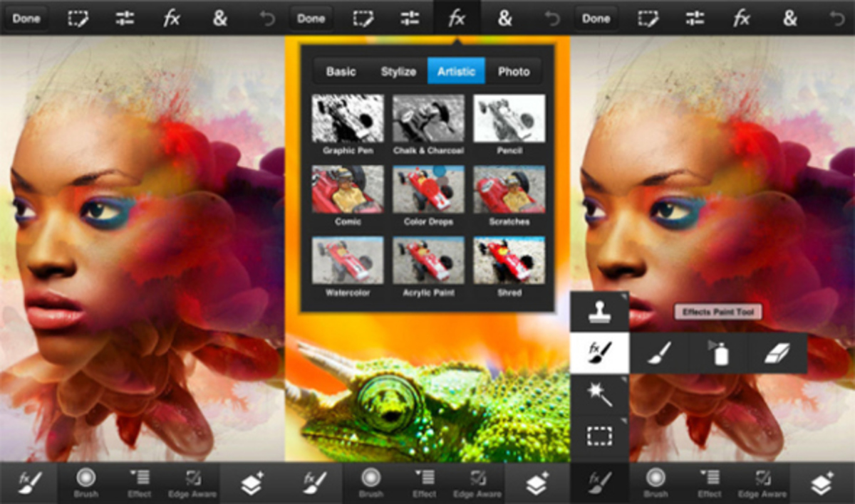The image size is (855, 504).
Task: Open Brush settings in right screen
Action: pos(656,483)
